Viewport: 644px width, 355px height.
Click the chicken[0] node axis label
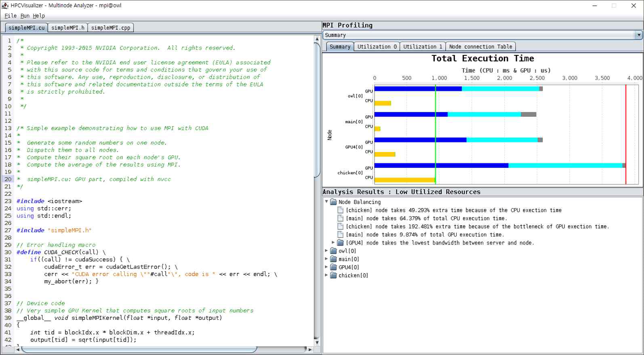point(350,173)
